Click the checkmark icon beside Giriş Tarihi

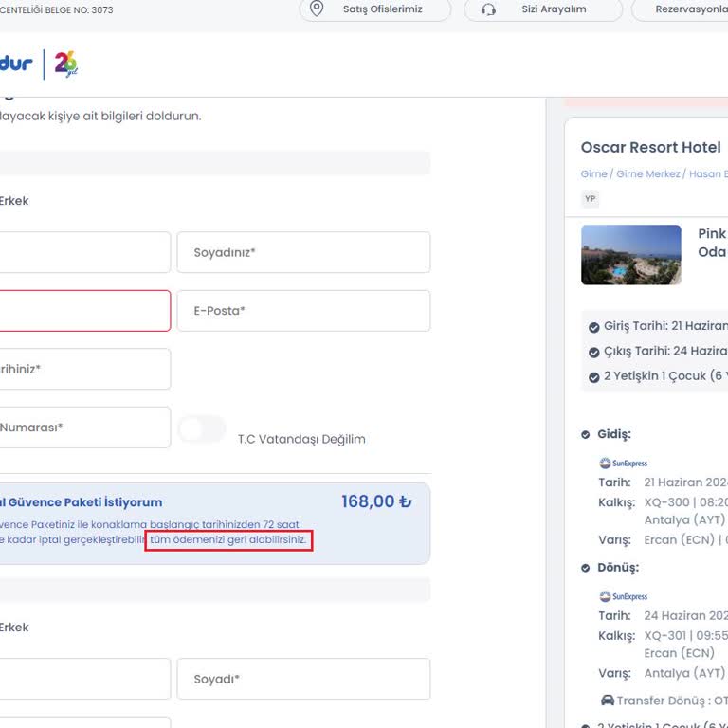(594, 327)
